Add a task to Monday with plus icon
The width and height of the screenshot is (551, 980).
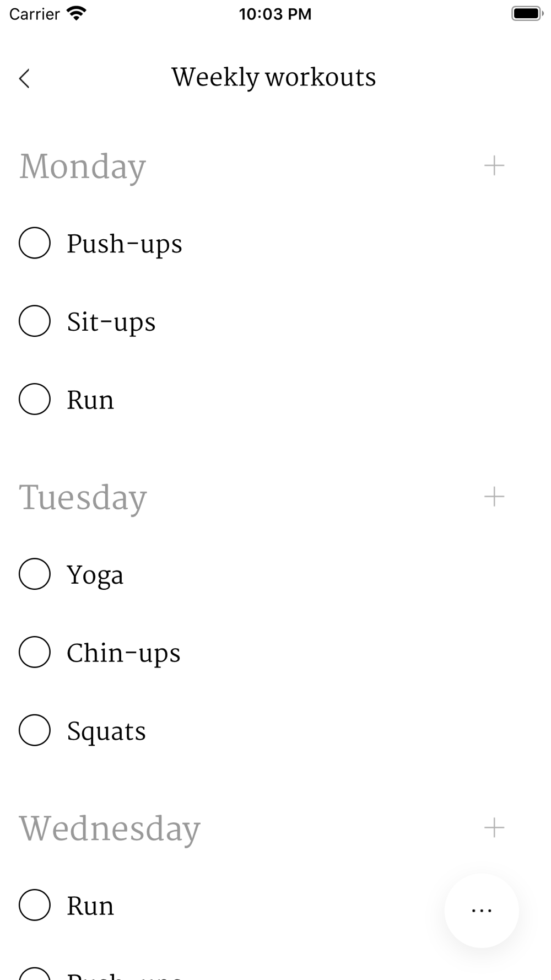click(494, 165)
